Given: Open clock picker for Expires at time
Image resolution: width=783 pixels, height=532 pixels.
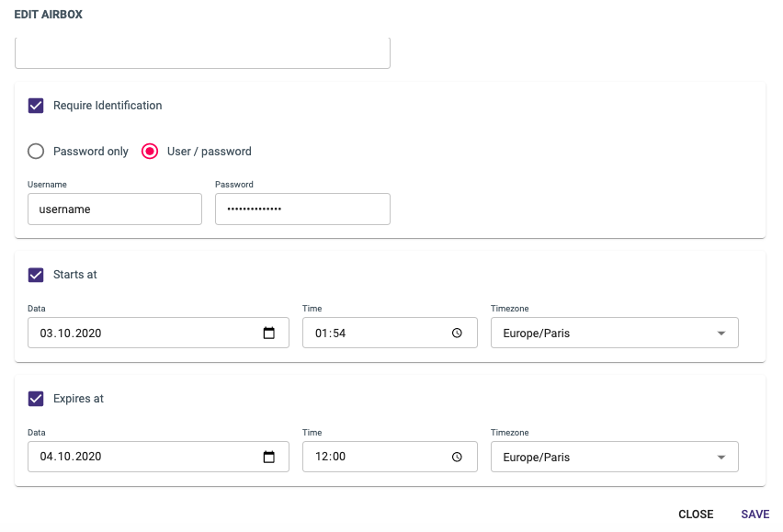Looking at the screenshot, I should click(457, 457).
